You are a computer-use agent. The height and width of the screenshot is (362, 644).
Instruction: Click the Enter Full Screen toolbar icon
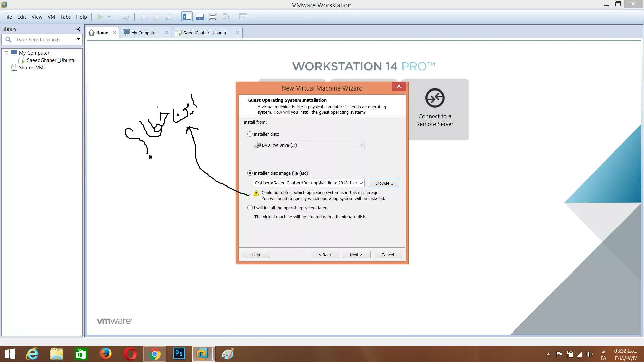(212, 17)
